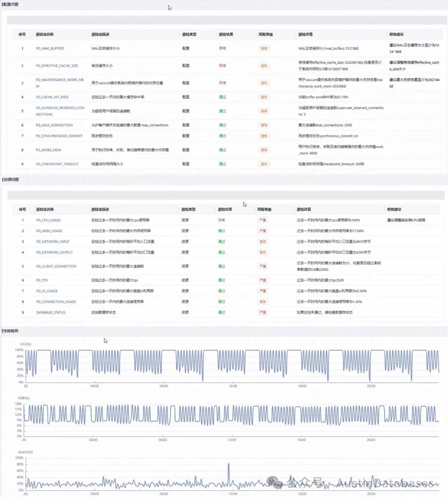Image resolution: width=448 pixels, height=501 pixels.
Task: Click the 巡检数据库状态 description cell
Action: click(x=103, y=313)
